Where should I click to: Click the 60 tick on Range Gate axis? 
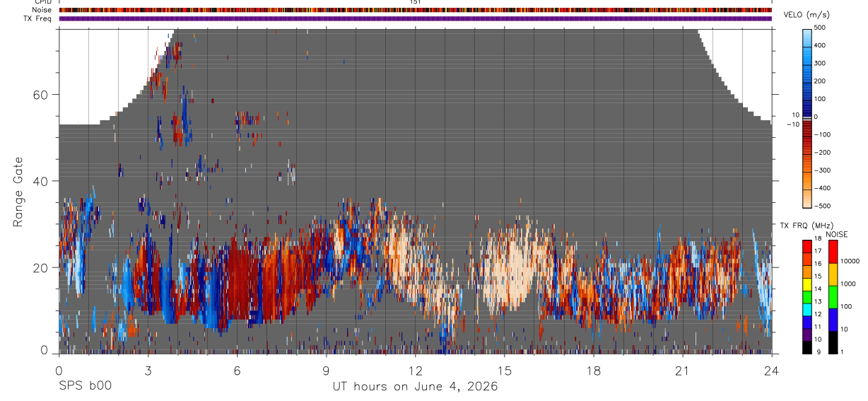click(40, 94)
